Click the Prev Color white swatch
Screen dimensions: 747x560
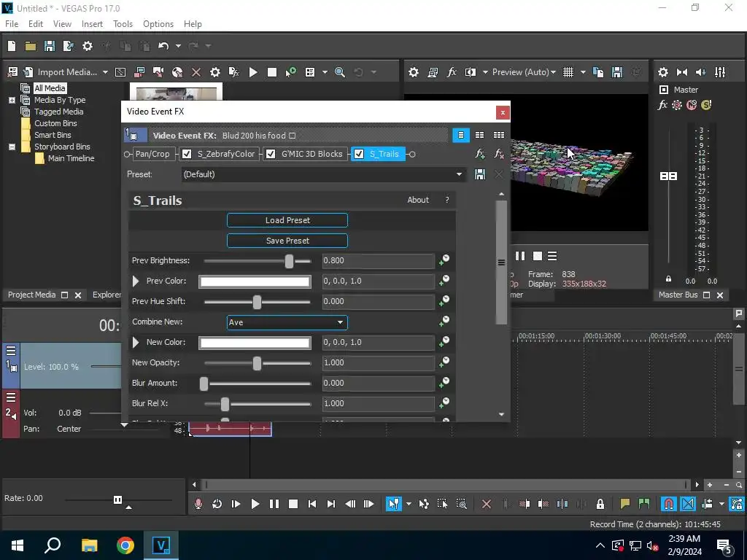tap(255, 281)
